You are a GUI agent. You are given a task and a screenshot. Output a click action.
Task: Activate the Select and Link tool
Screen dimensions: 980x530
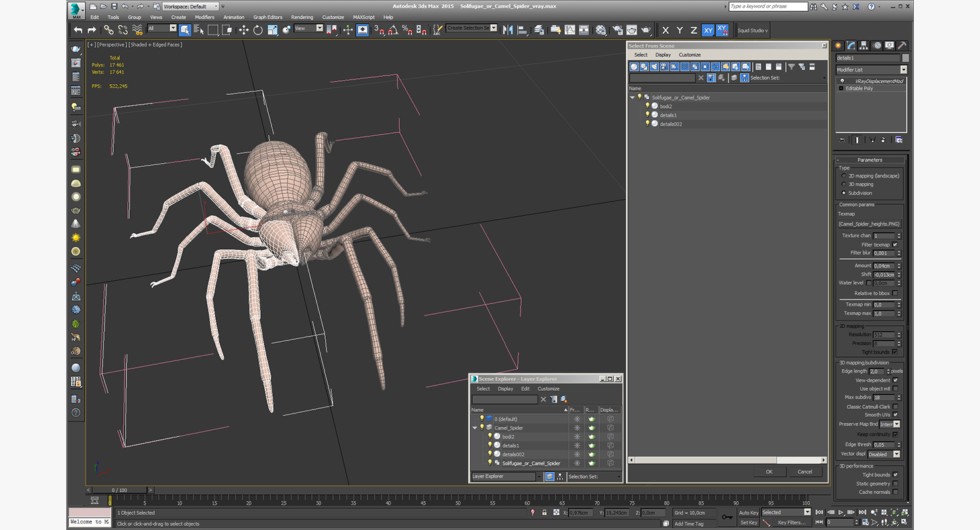[x=109, y=30]
